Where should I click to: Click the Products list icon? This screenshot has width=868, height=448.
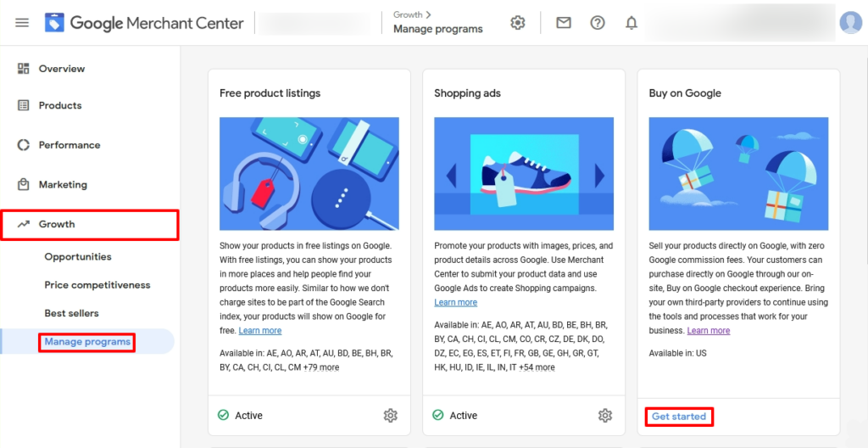(x=23, y=105)
